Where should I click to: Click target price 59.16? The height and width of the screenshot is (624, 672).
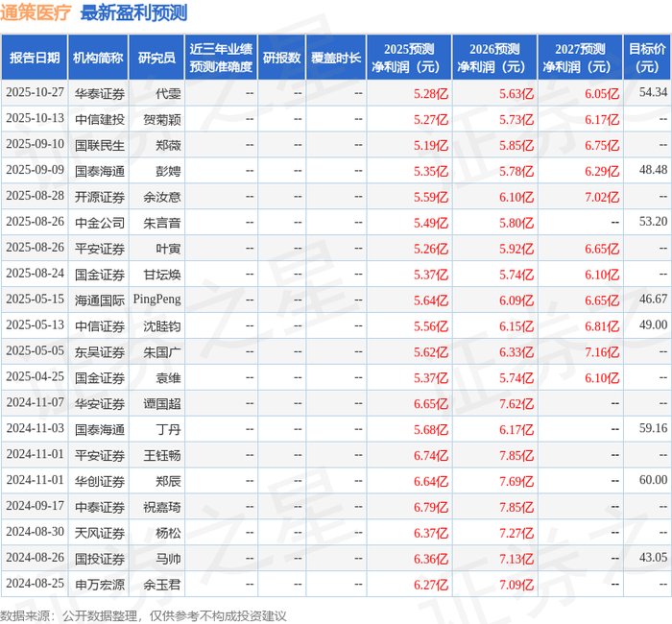click(653, 428)
